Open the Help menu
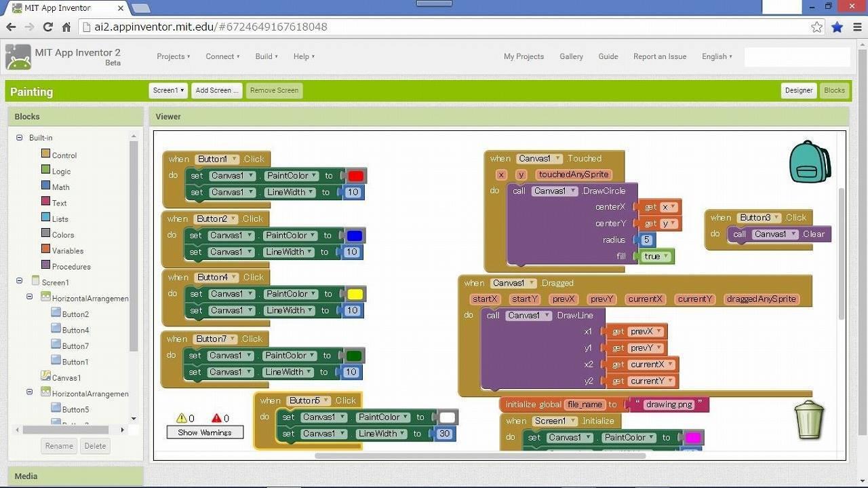 [x=304, y=56]
